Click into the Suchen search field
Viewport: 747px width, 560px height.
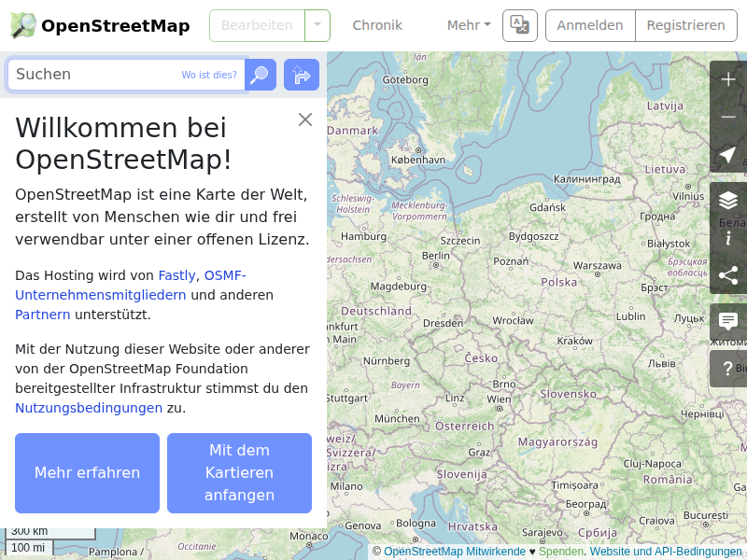point(93,75)
